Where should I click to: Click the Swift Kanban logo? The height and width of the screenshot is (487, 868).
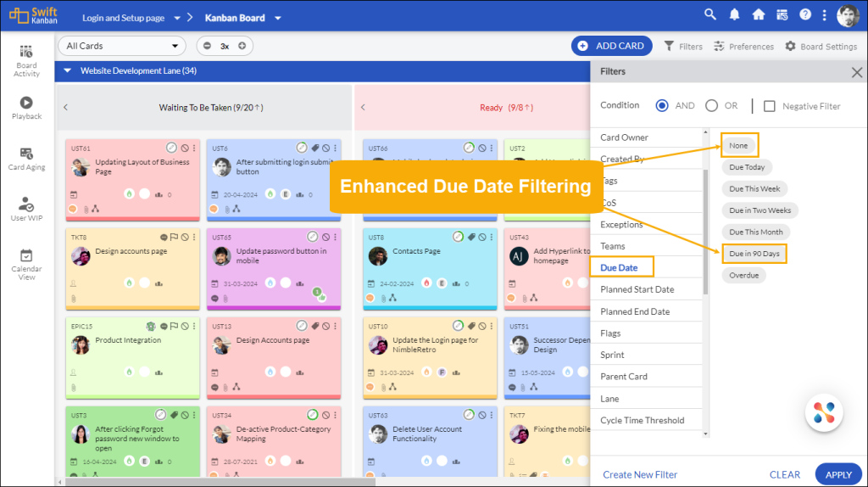(33, 15)
